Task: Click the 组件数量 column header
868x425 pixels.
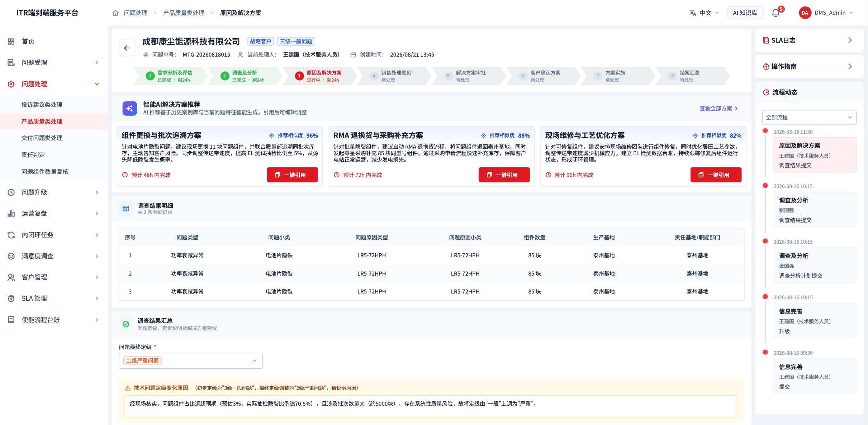Action: pos(535,238)
